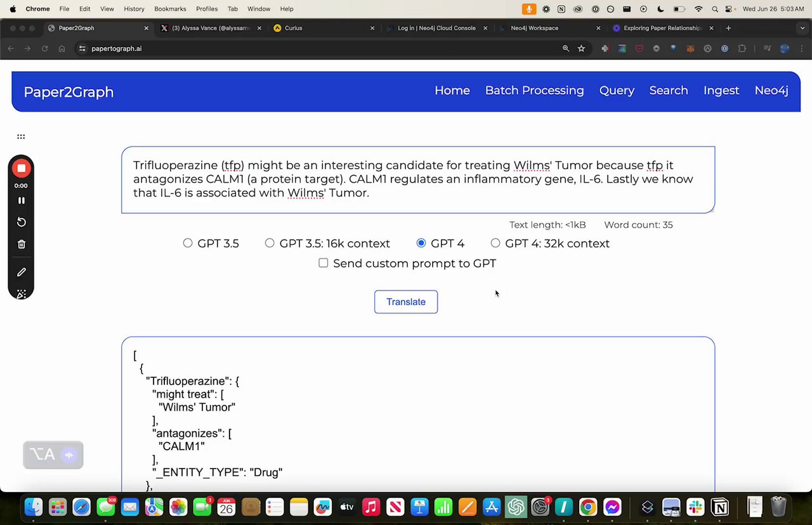Restart the recording with the circular arrow icon
The width and height of the screenshot is (812, 525).
[21, 222]
